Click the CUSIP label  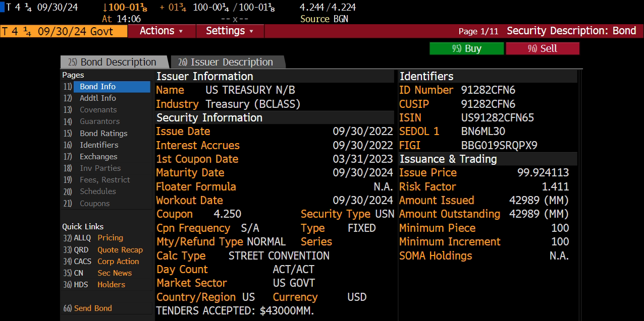[x=414, y=104]
